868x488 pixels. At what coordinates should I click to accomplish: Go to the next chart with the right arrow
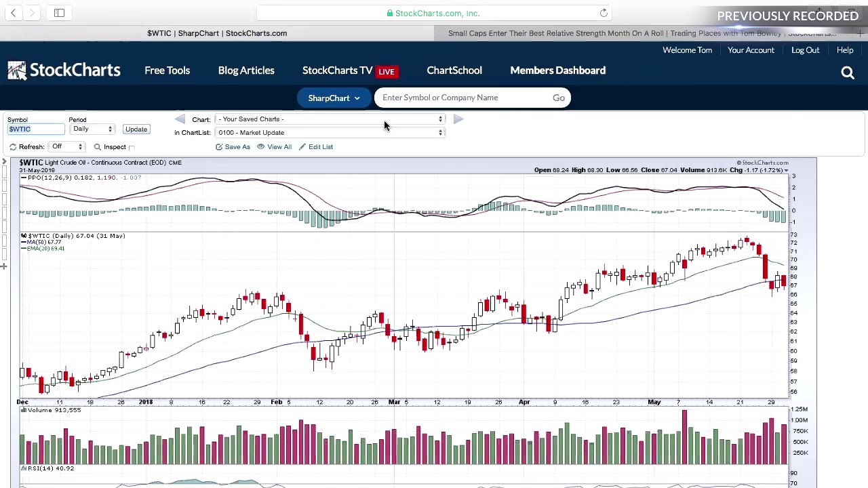(x=458, y=119)
